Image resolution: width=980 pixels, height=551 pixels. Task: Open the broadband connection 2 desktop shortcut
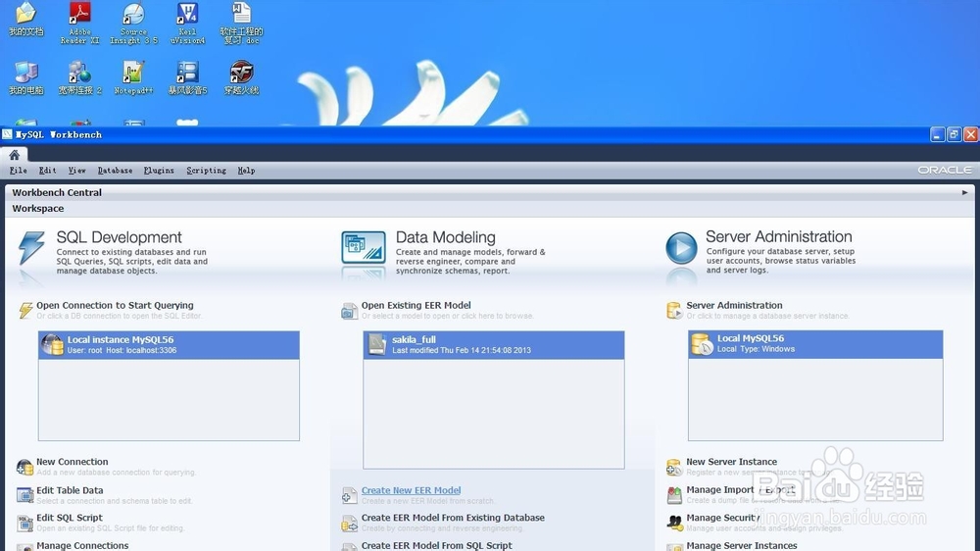pos(80,77)
